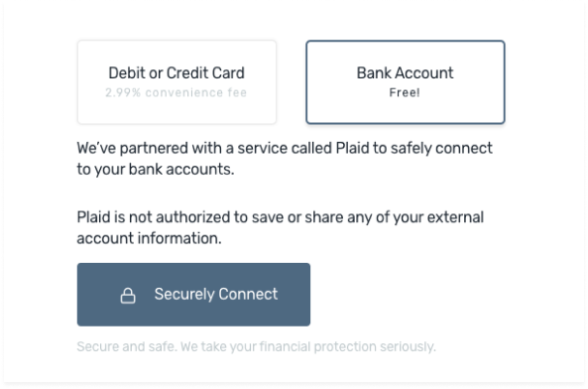Image resolution: width=588 pixels, height=389 pixels.
Task: Click empty area below "convenience fee" in card
Action: click(x=176, y=111)
